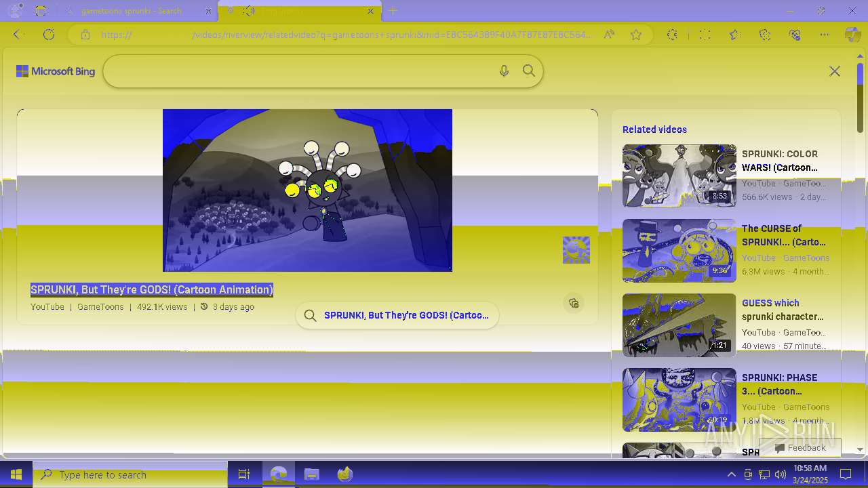This screenshot has height=488, width=868.
Task: Add this page to favorites star
Action: (636, 35)
